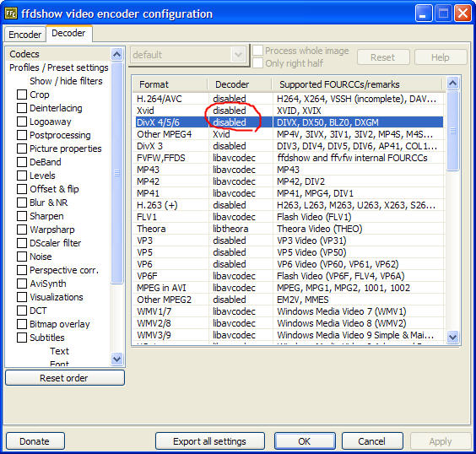
Task: Click the codec list scroll down arrow
Action: pyautogui.click(x=452, y=337)
